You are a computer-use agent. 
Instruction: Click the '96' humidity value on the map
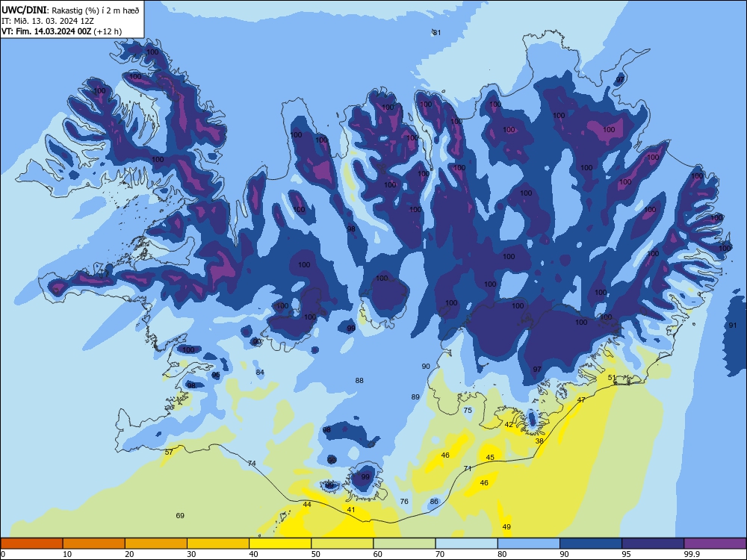click(217, 375)
